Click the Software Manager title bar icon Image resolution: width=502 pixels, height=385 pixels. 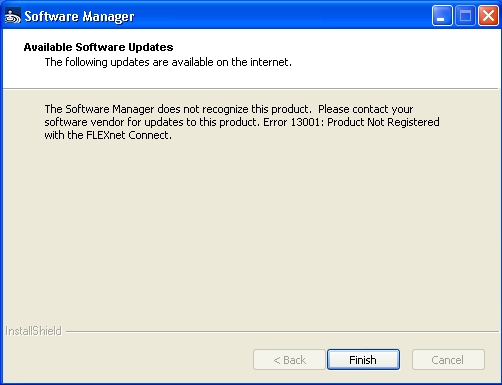pos(12,16)
